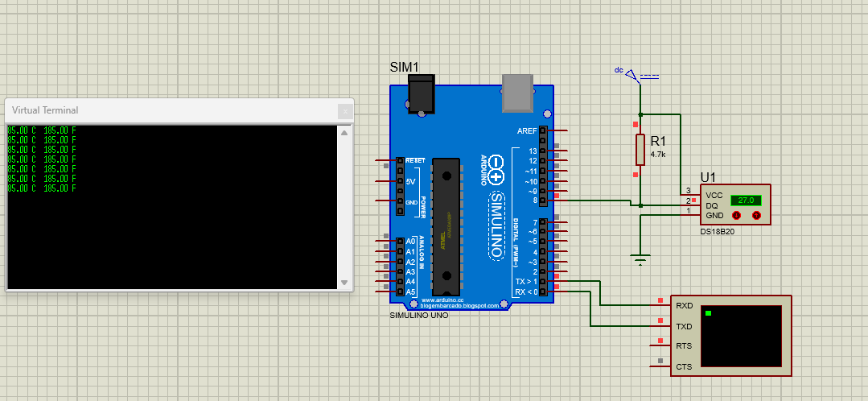Click the Arduino black power jack

pyautogui.click(x=421, y=95)
